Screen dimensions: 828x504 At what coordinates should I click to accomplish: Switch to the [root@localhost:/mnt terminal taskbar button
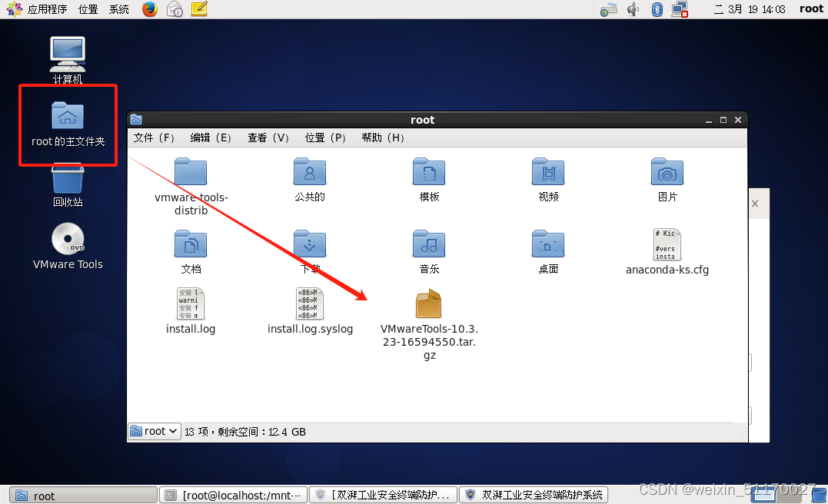234,495
